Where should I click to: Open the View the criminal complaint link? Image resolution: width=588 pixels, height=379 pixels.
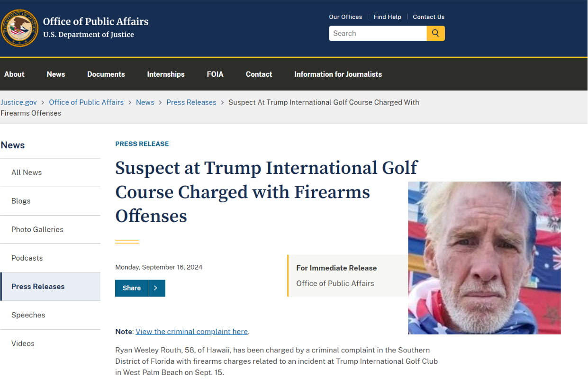click(191, 332)
